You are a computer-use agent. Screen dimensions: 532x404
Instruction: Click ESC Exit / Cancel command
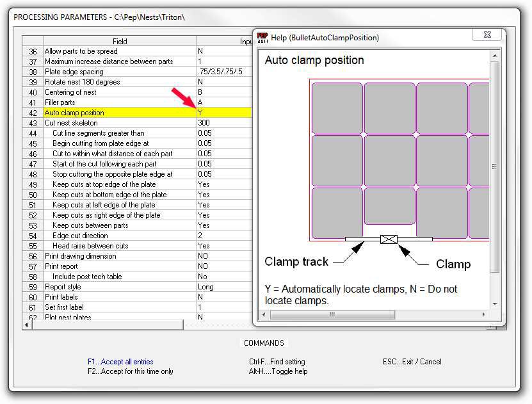click(412, 362)
